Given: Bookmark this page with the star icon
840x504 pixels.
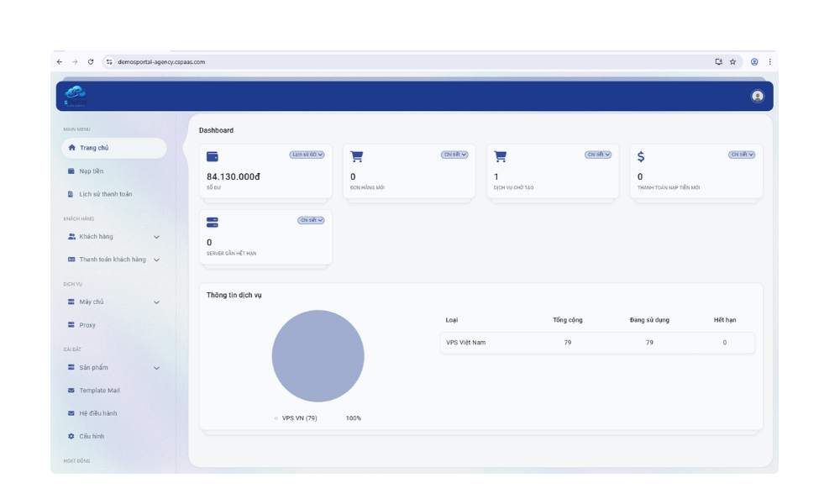Looking at the screenshot, I should 732,61.
